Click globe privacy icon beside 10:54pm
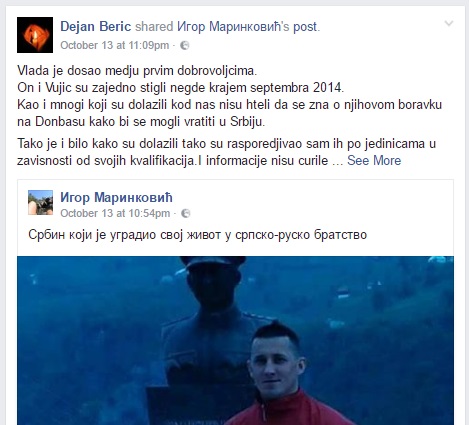 click(186, 213)
